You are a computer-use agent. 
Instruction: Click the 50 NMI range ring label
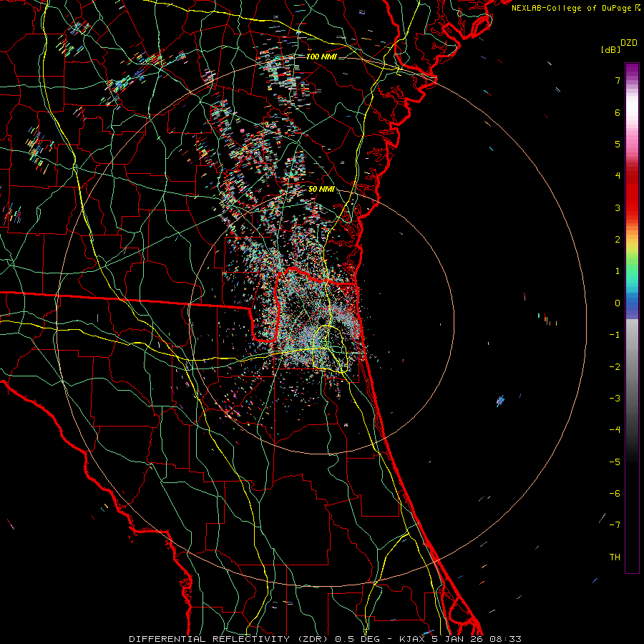(321, 190)
